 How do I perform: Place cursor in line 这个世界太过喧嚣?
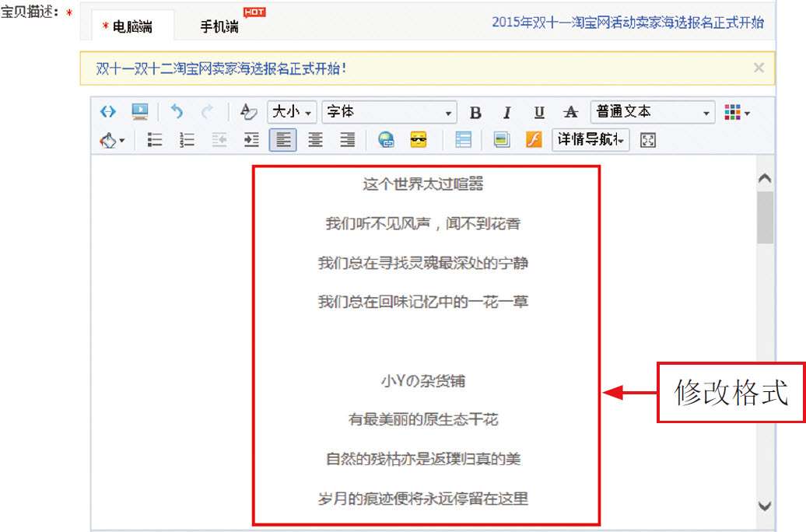coord(423,184)
